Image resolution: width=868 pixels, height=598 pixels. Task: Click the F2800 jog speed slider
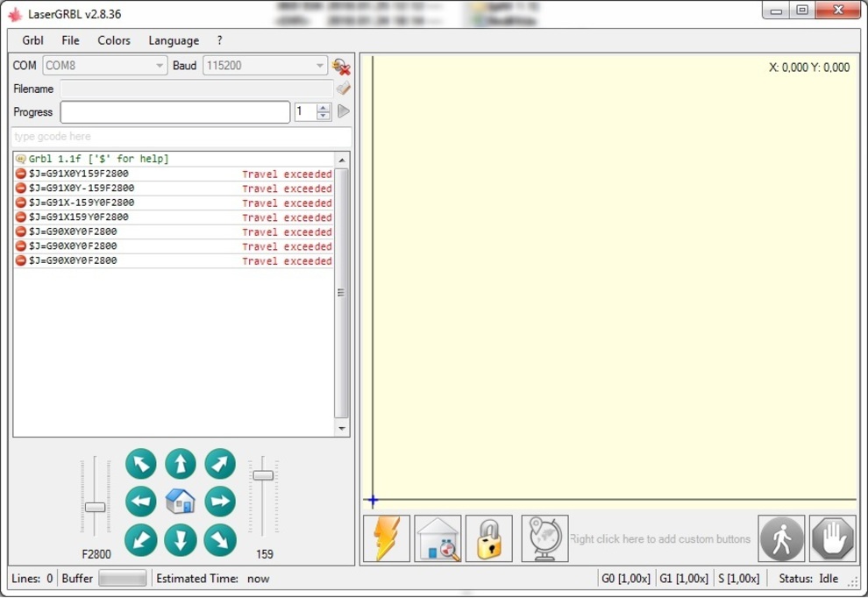(x=95, y=507)
